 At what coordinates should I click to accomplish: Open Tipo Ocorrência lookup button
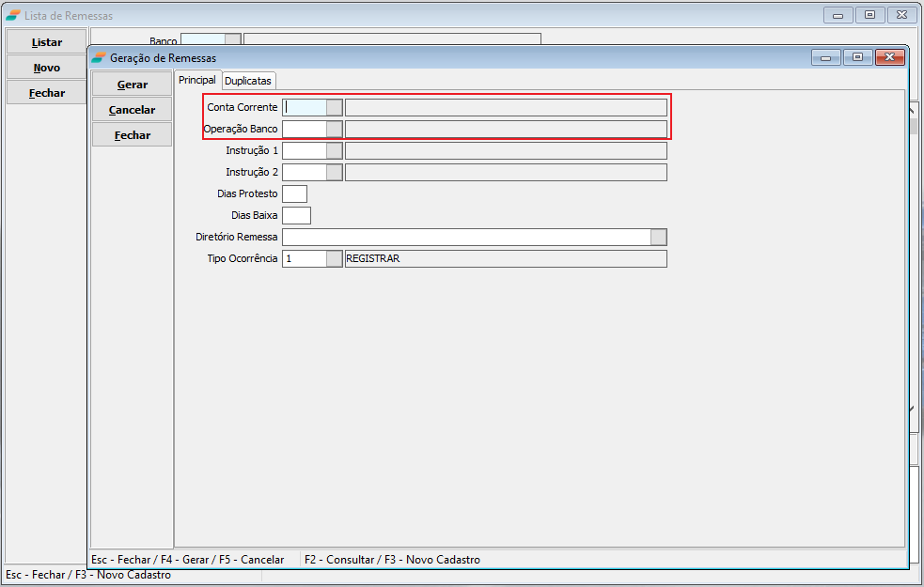(335, 258)
